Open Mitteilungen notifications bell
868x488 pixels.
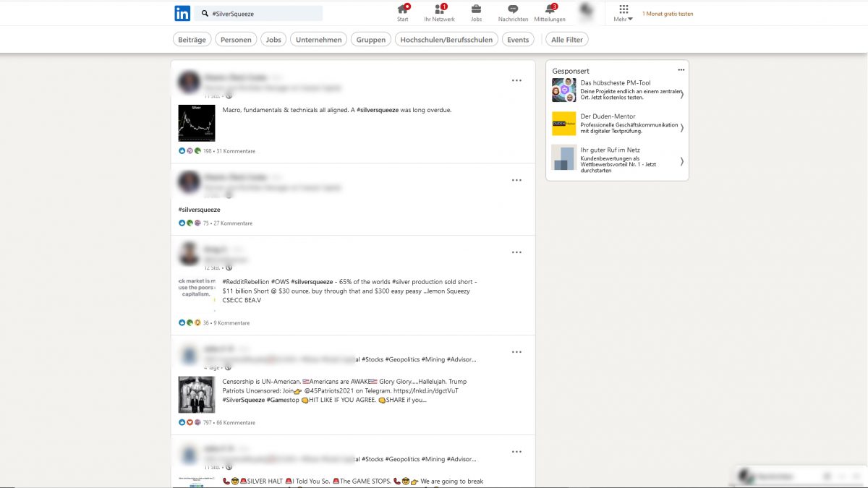pyautogui.click(x=550, y=9)
